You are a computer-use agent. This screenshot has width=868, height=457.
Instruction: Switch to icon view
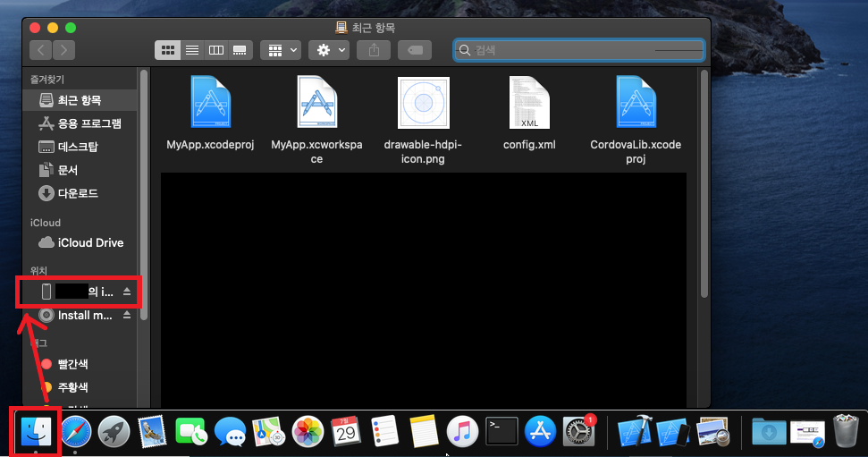click(x=168, y=50)
